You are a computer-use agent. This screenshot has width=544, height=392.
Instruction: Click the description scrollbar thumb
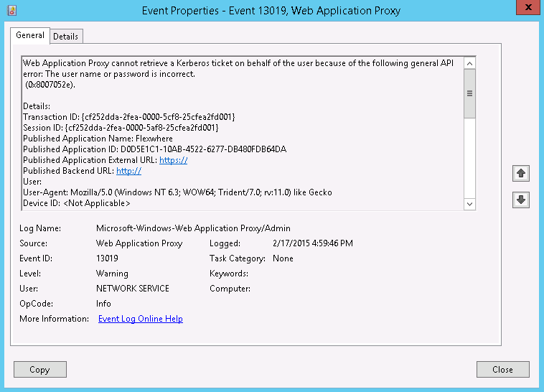[x=470, y=93]
